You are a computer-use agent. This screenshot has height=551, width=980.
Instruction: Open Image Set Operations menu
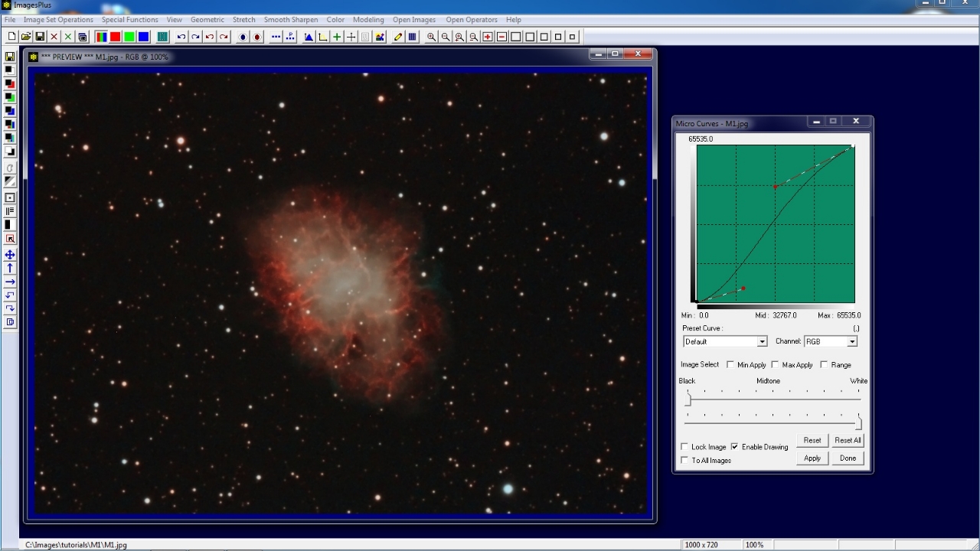click(x=58, y=20)
